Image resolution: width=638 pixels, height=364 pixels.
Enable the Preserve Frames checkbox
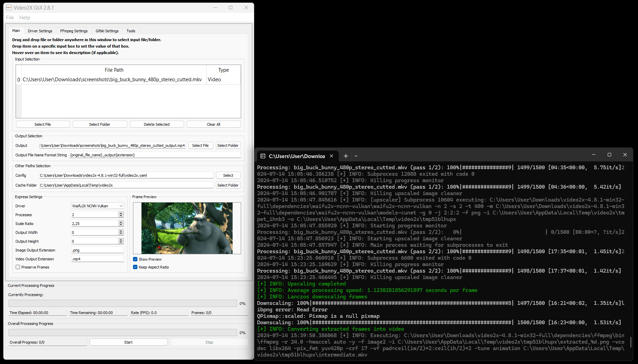coord(18,267)
